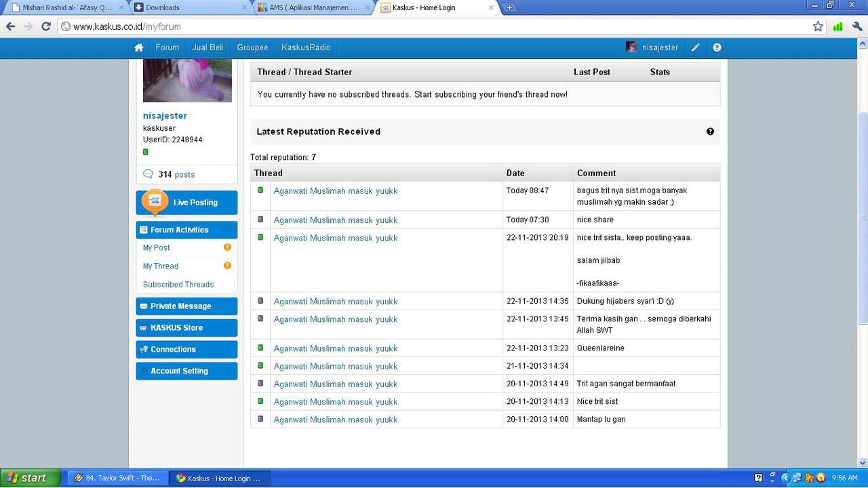Click nisajester avatar in top navbar
The width and height of the screenshot is (868, 488).
[x=631, y=47]
